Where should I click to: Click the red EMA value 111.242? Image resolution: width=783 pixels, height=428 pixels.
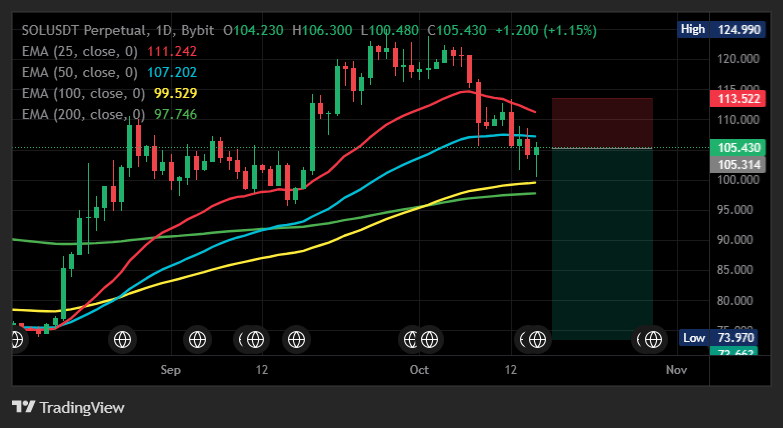pos(172,51)
